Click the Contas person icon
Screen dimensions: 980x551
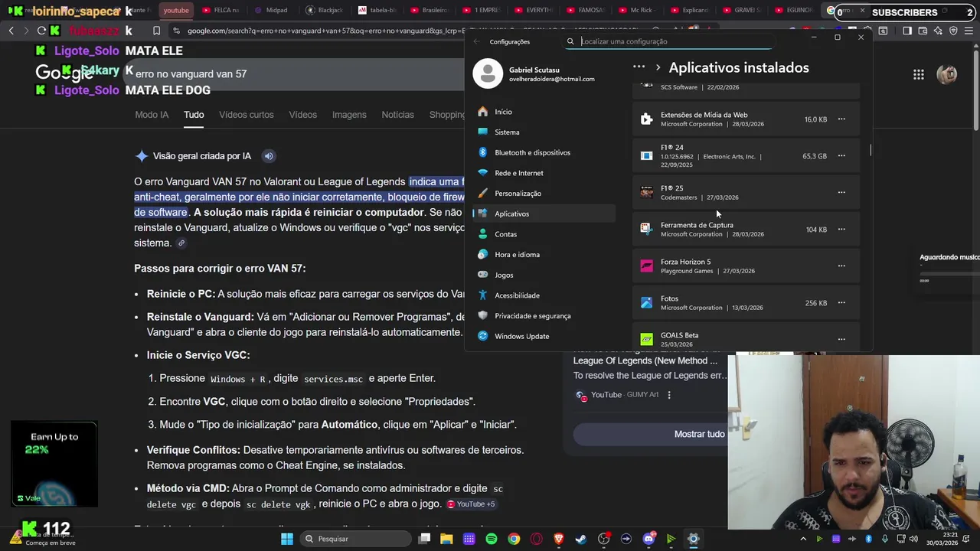[482, 234]
